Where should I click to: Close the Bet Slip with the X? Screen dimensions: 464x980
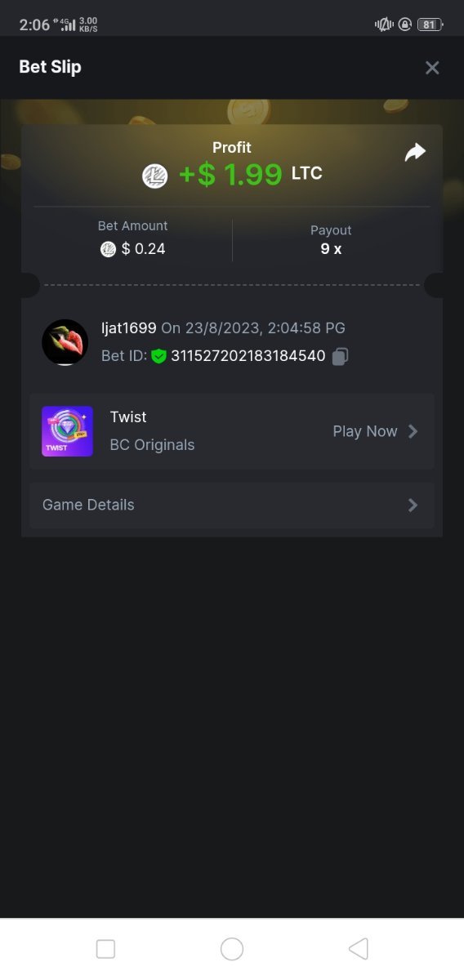432,68
